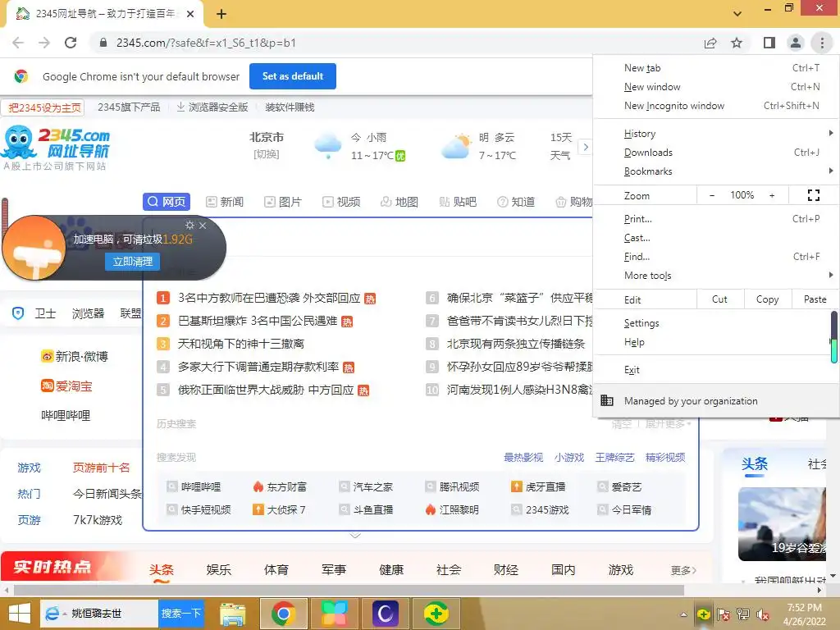
Task: Click the 搜索一下 taskbar button
Action: (181, 614)
